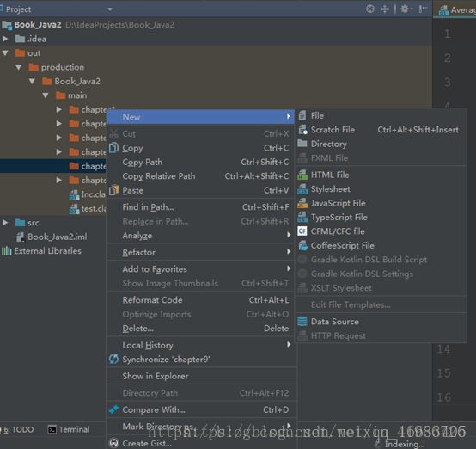
Task: Click the Inc.class file icon
Action: click(x=75, y=194)
